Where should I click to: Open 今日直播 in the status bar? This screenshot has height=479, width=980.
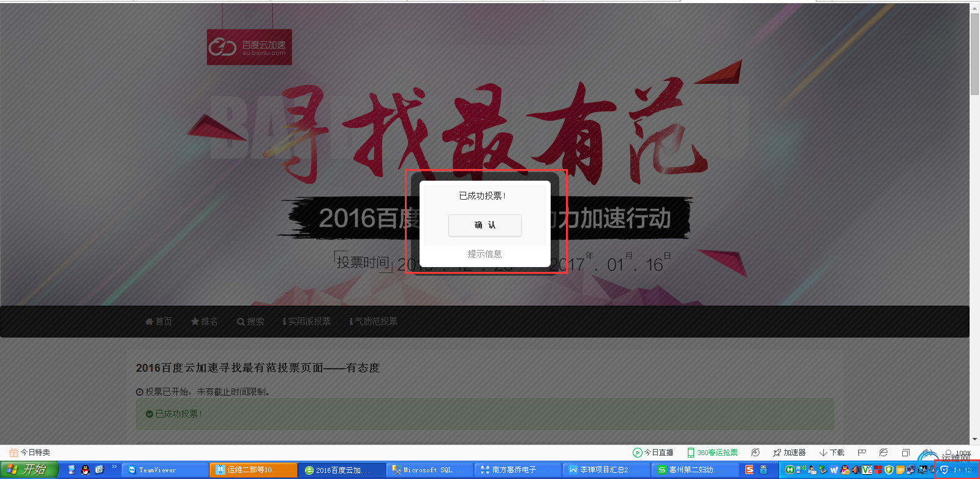point(653,453)
